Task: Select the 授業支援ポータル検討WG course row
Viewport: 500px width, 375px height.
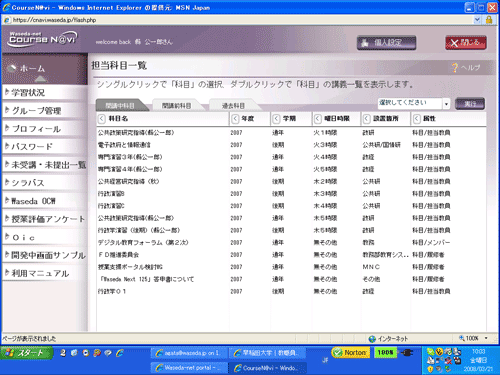Action: 291,267
